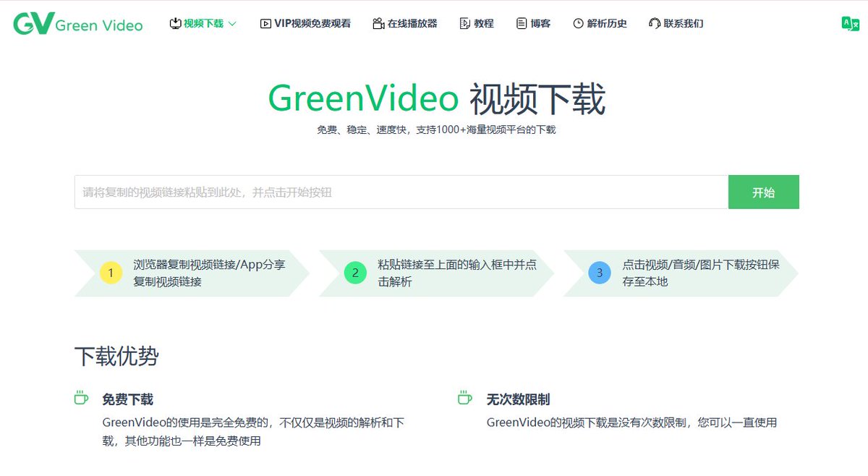The image size is (868, 476).
Task: Click the document icon beside 博客
Action: (522, 24)
